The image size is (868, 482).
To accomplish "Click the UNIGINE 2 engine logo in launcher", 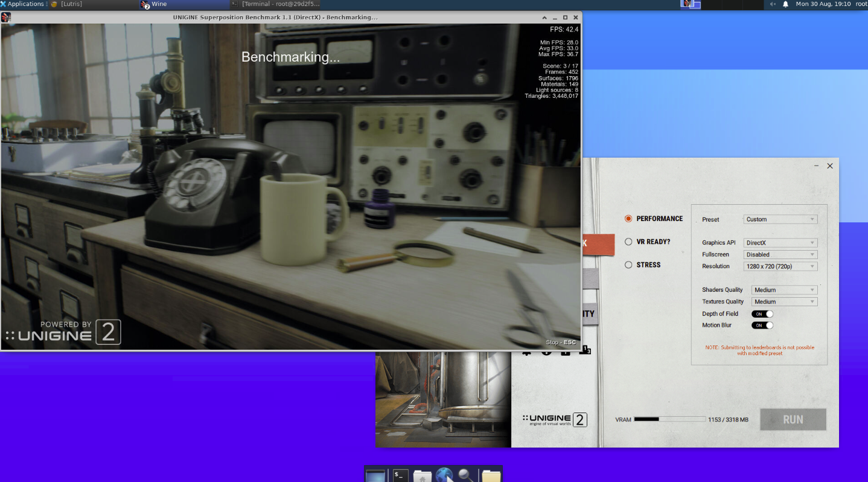I will coord(555,420).
